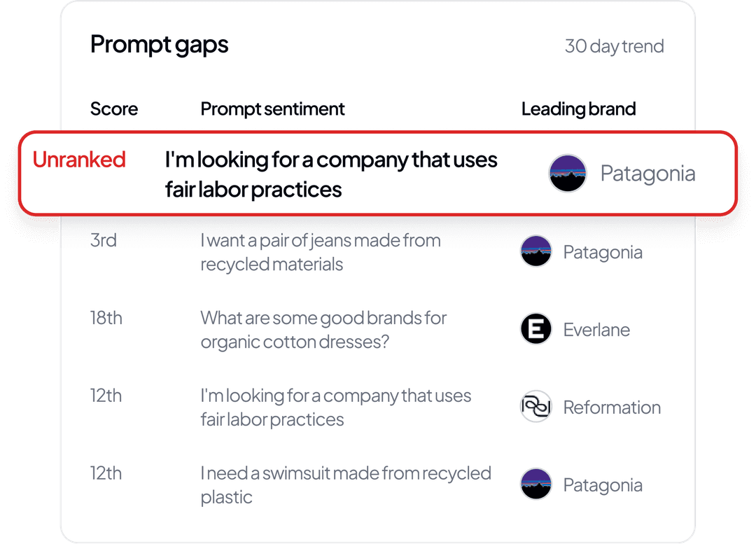Select the Leading brand column header
Image resolution: width=756 pixels, height=544 pixels.
coord(578,109)
